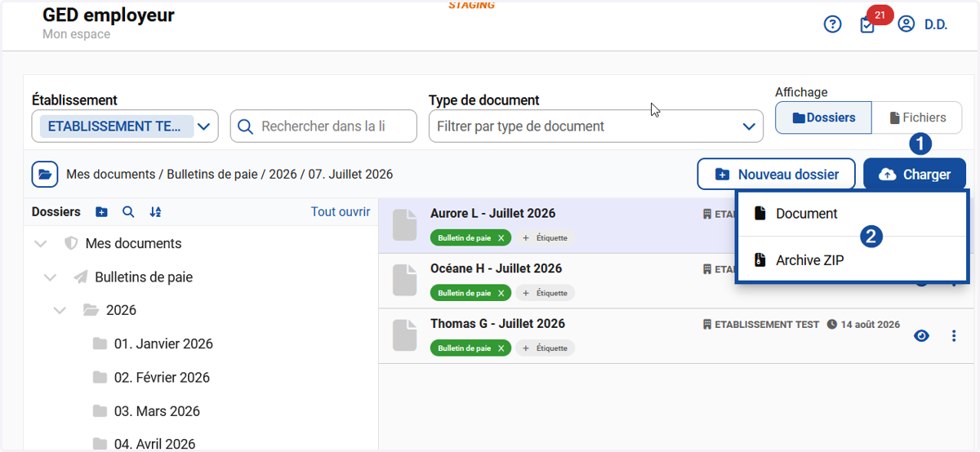This screenshot has height=452, width=980.
Task: Focus the Rechercher dans la liste search field
Action: click(323, 126)
